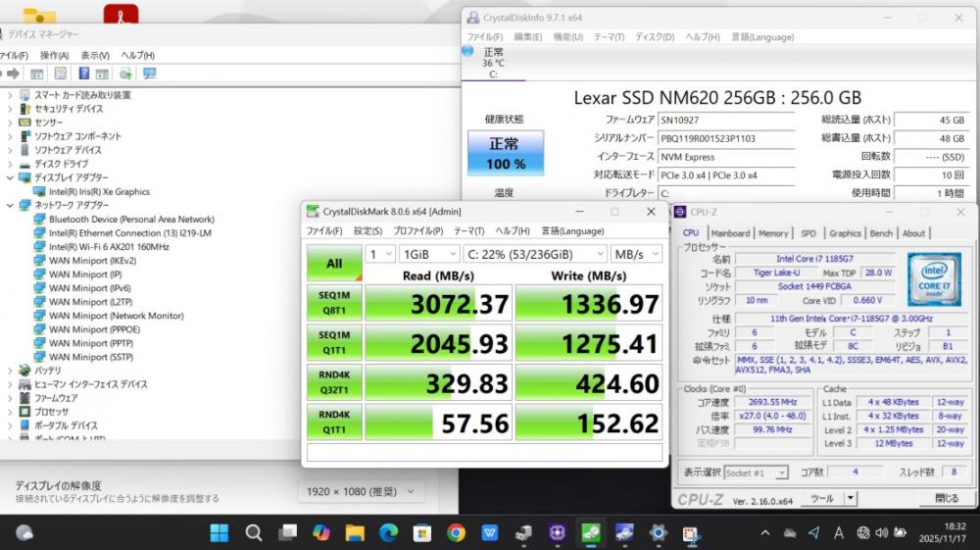The height and width of the screenshot is (550, 980).
Task: Click the C: drive temperature status icon
Action: pyautogui.click(x=492, y=63)
